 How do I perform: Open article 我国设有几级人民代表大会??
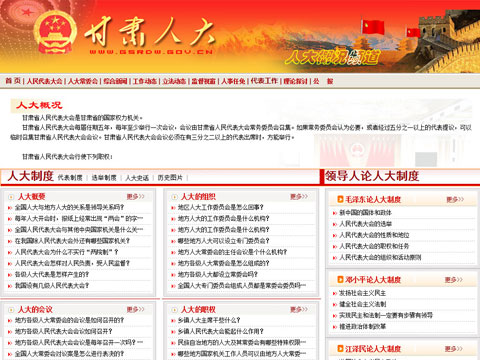[52, 286]
